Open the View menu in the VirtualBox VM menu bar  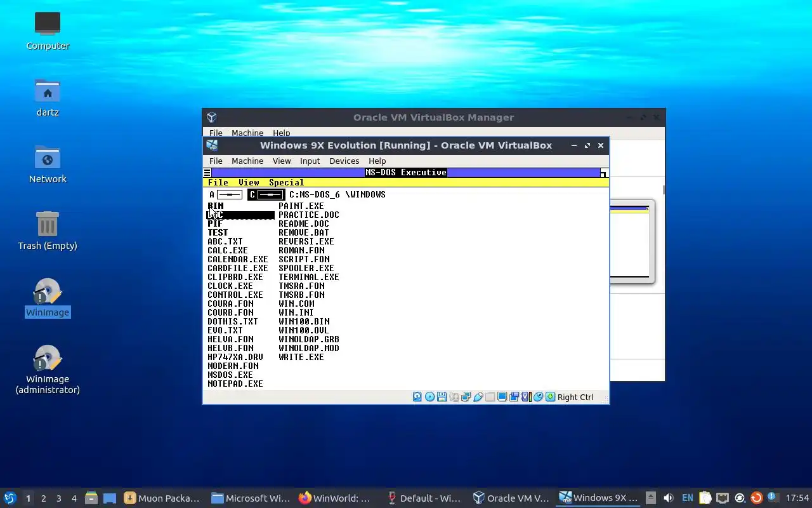coord(282,161)
